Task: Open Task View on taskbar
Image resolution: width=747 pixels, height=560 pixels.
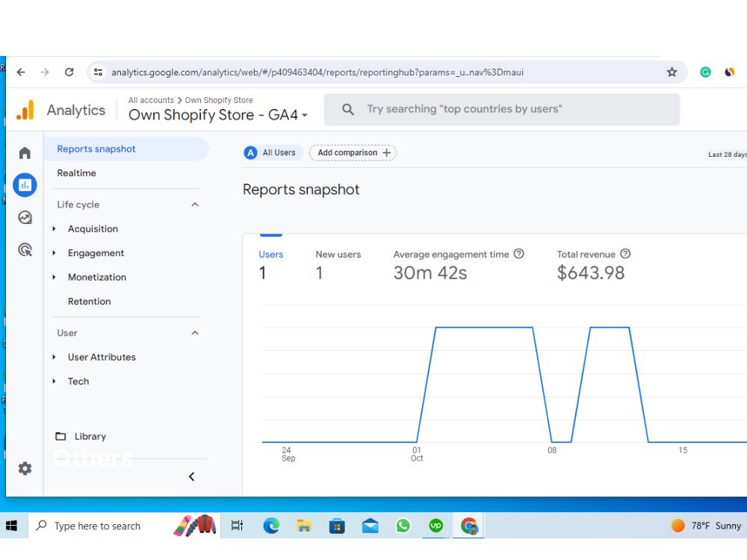Action: [237, 526]
